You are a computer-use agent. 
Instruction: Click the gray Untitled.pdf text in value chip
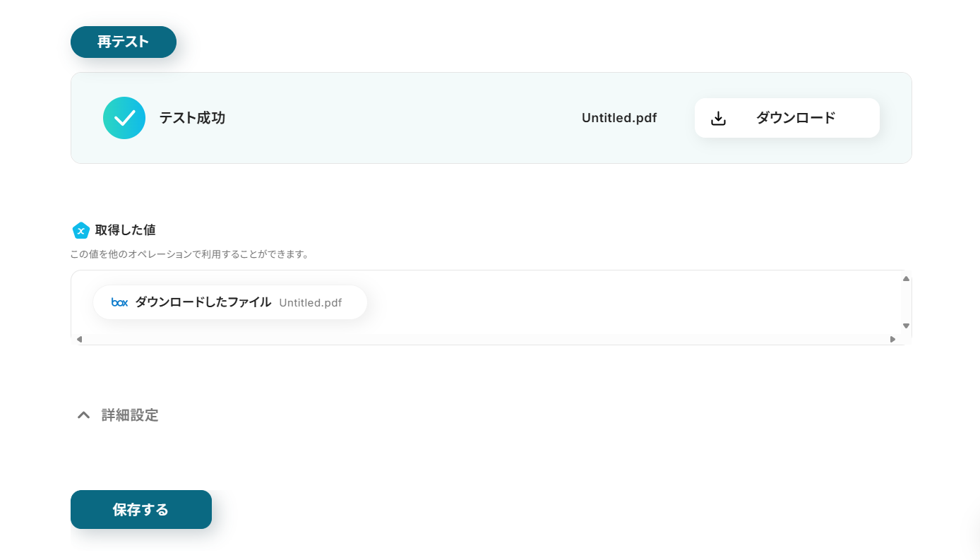pos(311,303)
